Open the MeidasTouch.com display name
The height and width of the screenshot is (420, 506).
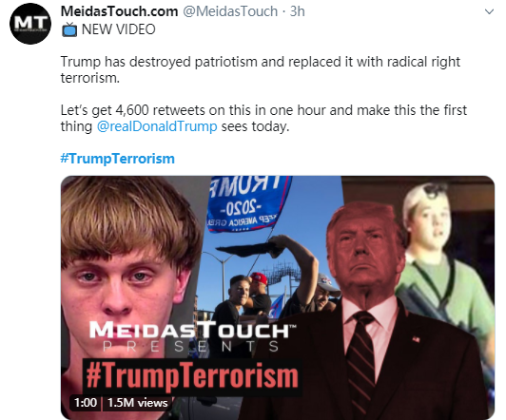[x=119, y=11]
